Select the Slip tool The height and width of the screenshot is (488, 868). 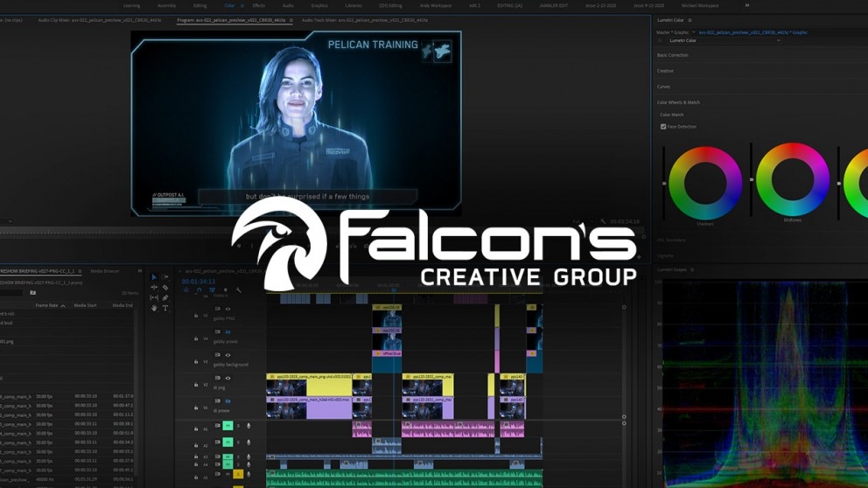(x=154, y=297)
